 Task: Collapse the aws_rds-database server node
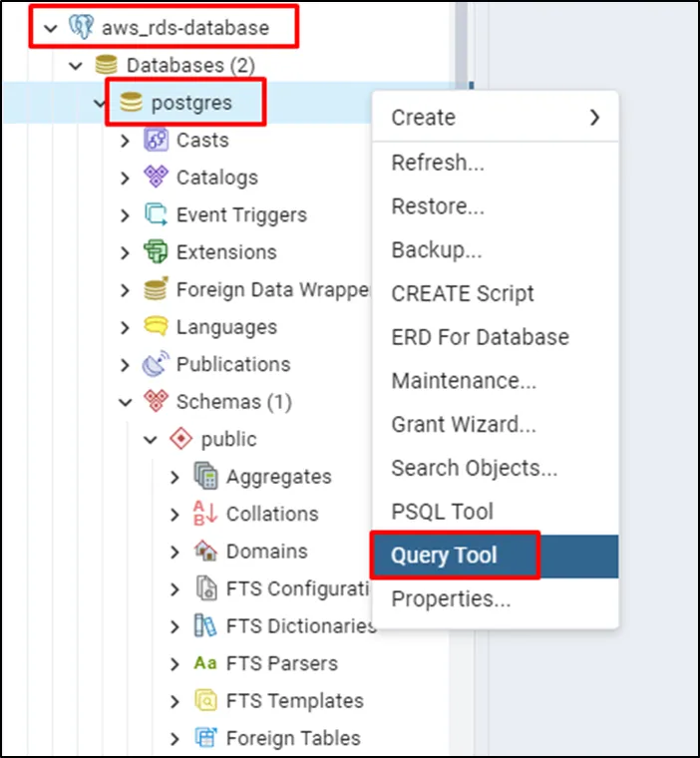point(51,28)
